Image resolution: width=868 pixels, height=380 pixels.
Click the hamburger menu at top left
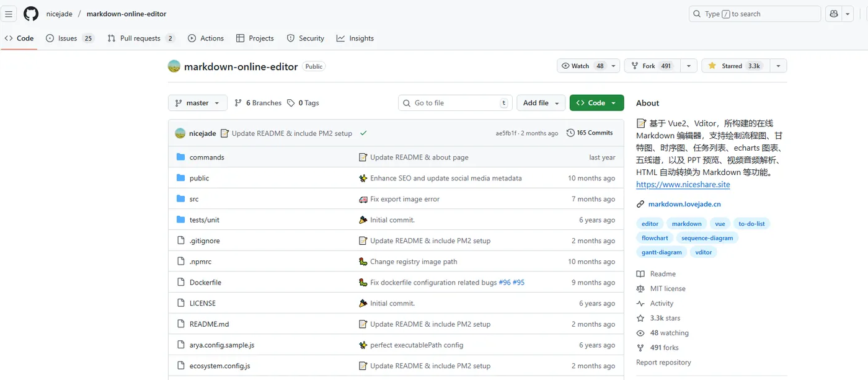click(x=9, y=13)
